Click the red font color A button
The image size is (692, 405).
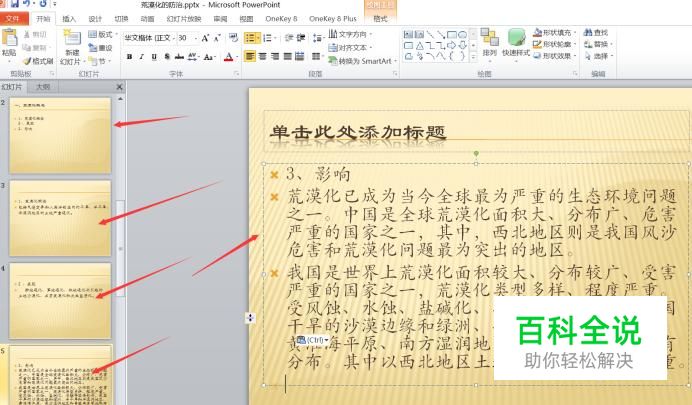coord(229,56)
